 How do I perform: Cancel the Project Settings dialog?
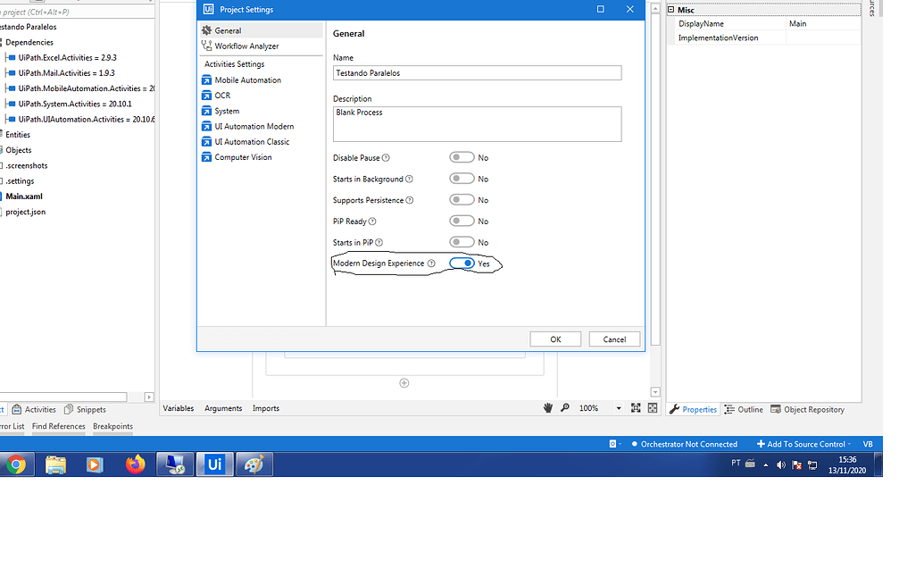coord(613,339)
